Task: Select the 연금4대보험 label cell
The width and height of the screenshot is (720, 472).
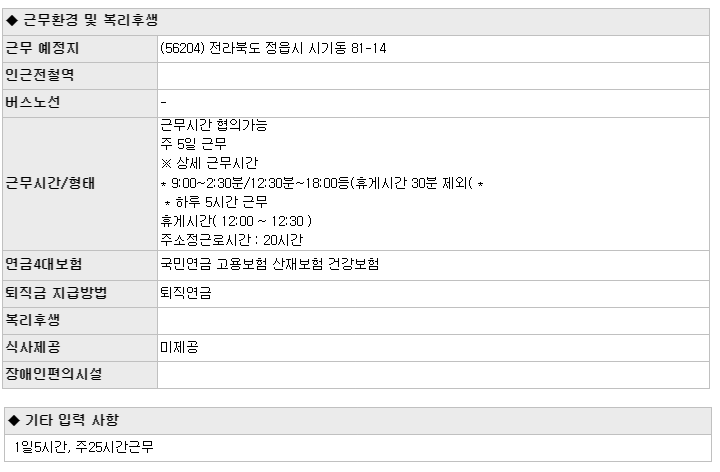Action: click(x=80, y=265)
